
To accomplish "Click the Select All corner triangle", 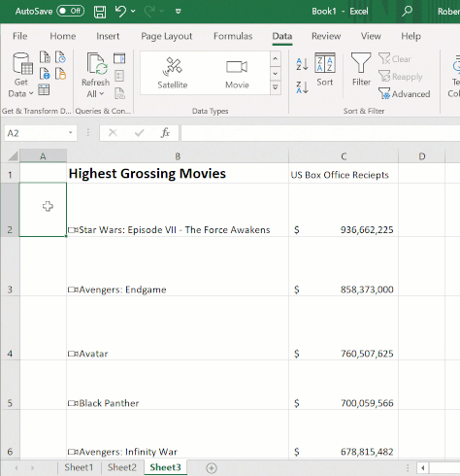I will coord(13,156).
